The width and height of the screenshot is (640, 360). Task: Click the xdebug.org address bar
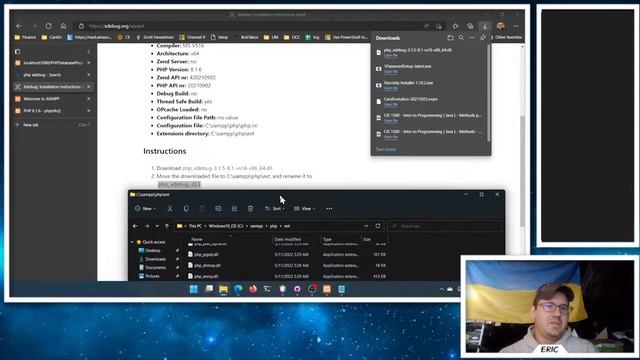253,26
